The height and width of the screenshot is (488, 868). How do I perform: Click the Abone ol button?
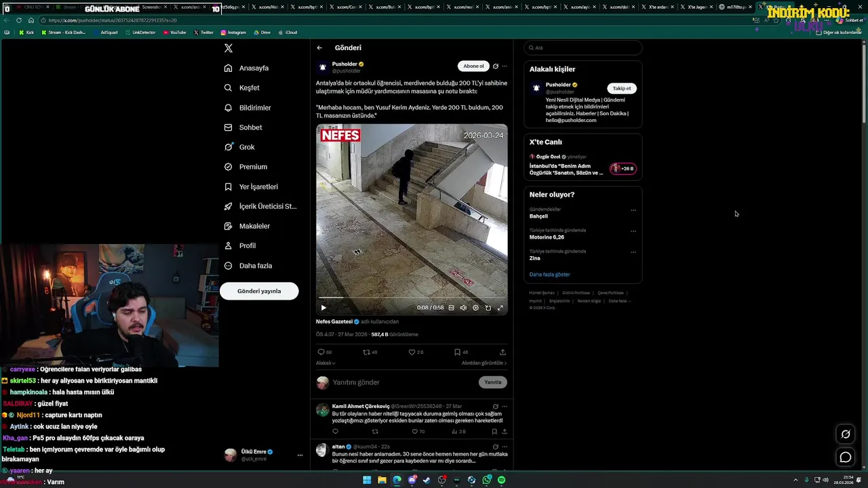473,66
